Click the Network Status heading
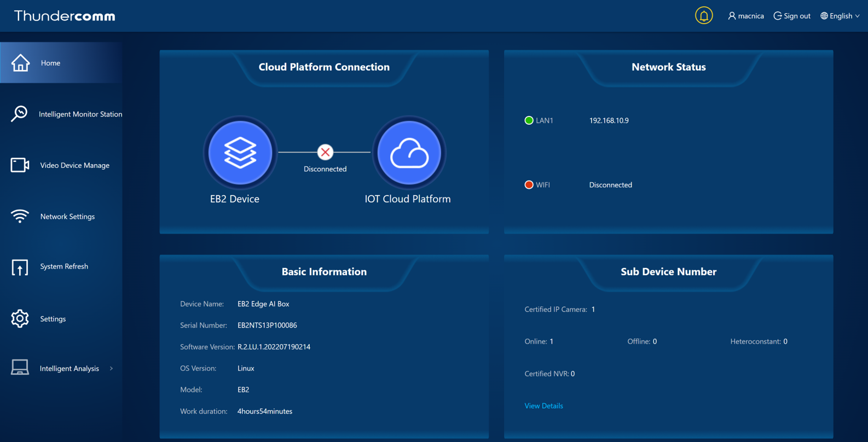Screen dimensions: 868x442 click(x=668, y=67)
